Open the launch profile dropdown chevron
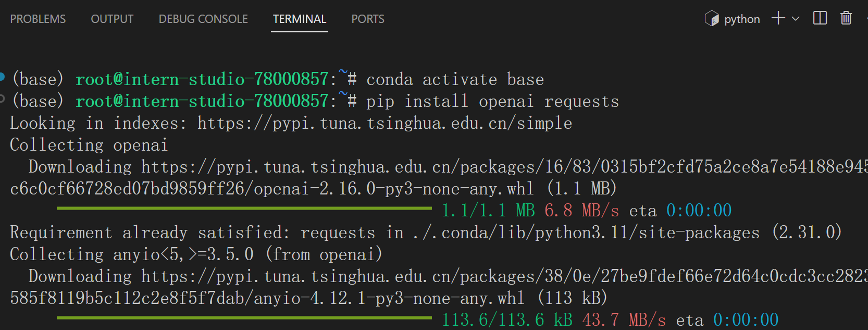The height and width of the screenshot is (330, 868). 796,19
